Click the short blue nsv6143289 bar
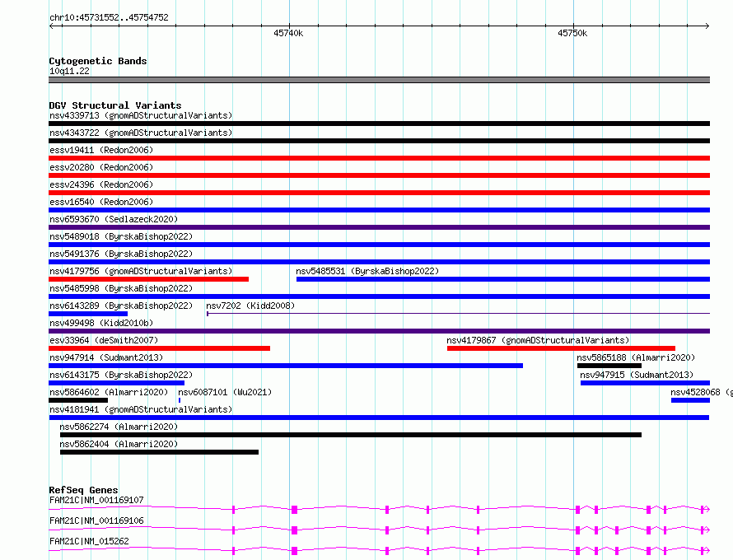The image size is (733, 560). [x=88, y=314]
